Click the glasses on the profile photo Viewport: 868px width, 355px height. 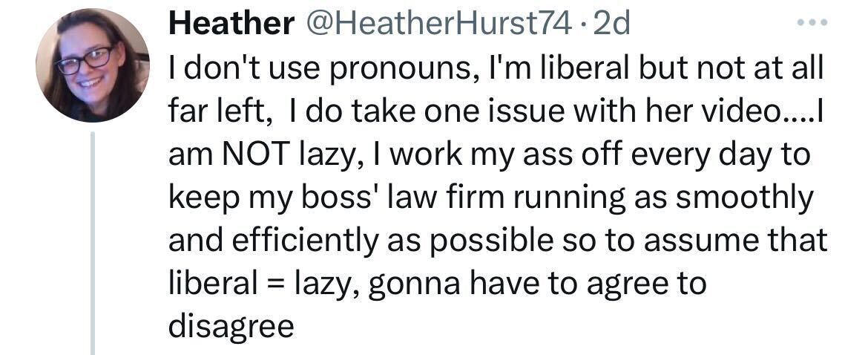85,61
